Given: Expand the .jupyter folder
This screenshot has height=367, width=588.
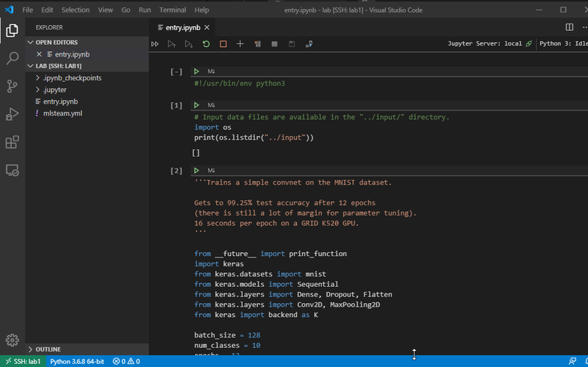Looking at the screenshot, I should click(x=87, y=90).
